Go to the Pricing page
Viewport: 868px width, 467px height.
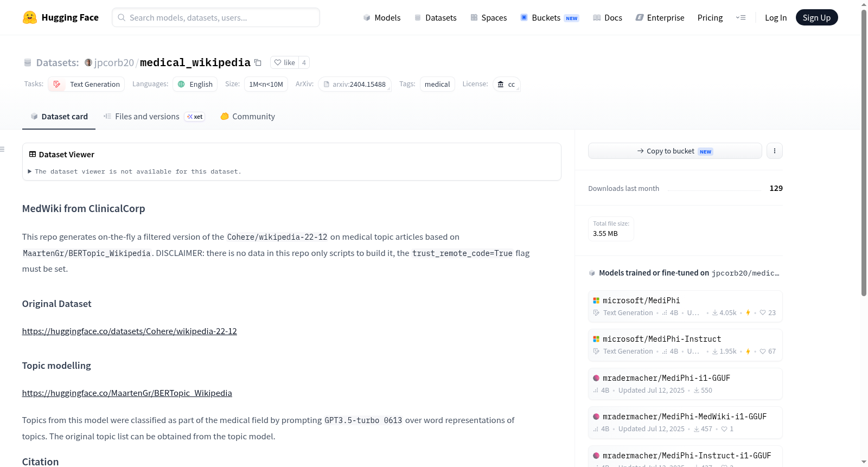pyautogui.click(x=710, y=17)
